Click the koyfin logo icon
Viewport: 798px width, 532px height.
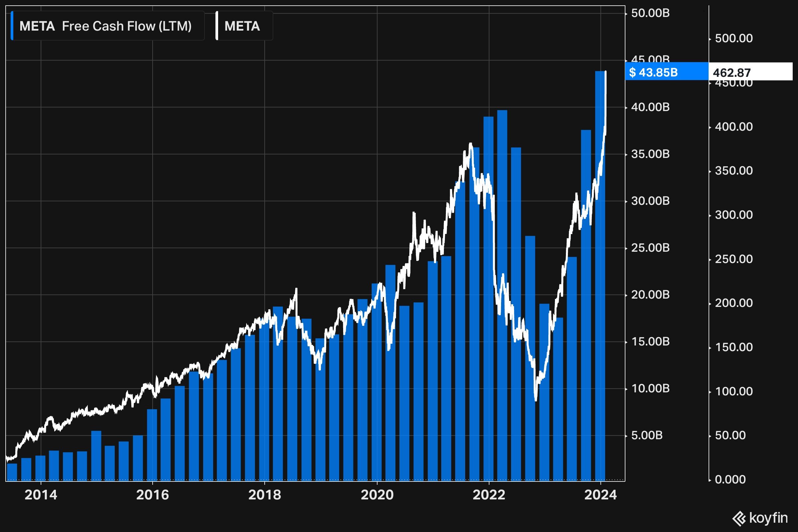(739, 518)
